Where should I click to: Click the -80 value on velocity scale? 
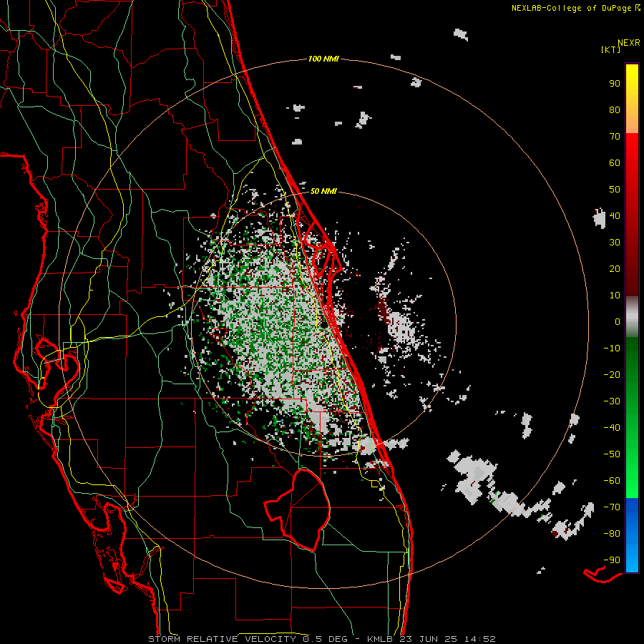(x=612, y=534)
